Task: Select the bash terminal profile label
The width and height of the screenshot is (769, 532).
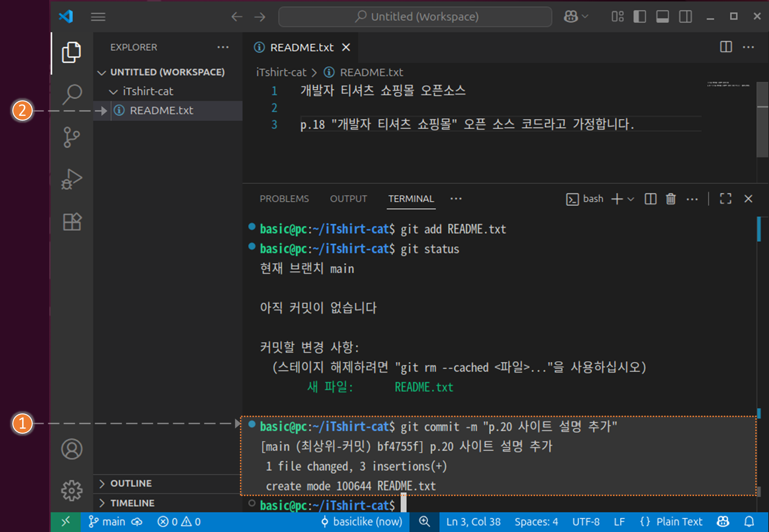Action: 584,199
